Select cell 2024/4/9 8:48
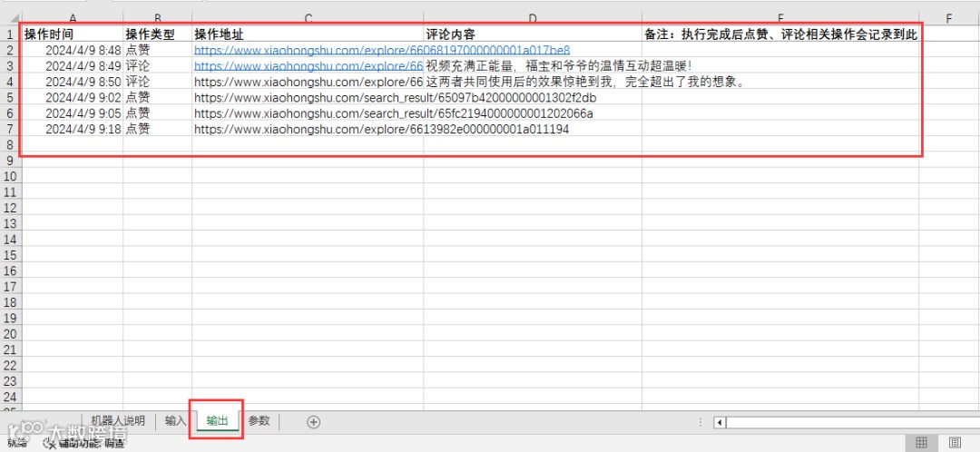 point(73,50)
